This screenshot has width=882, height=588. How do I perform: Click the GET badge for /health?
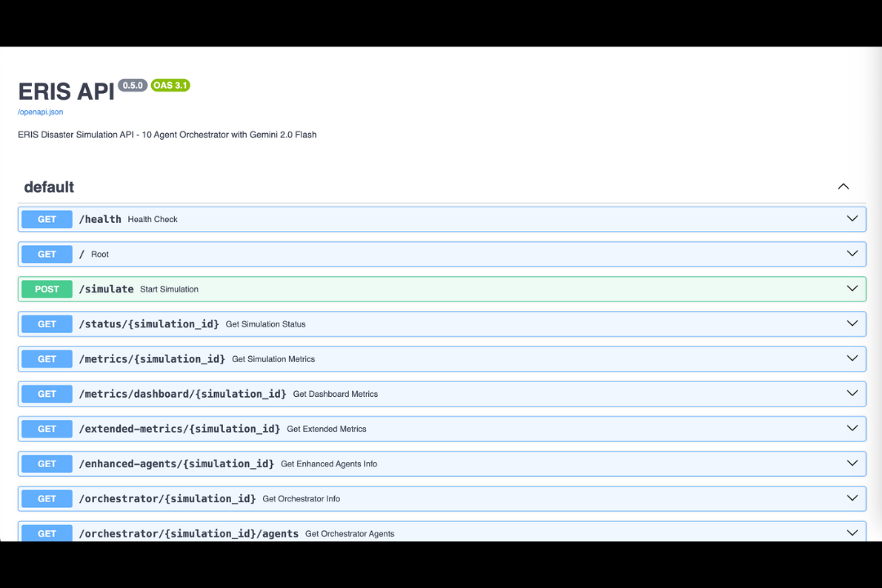[x=47, y=220]
